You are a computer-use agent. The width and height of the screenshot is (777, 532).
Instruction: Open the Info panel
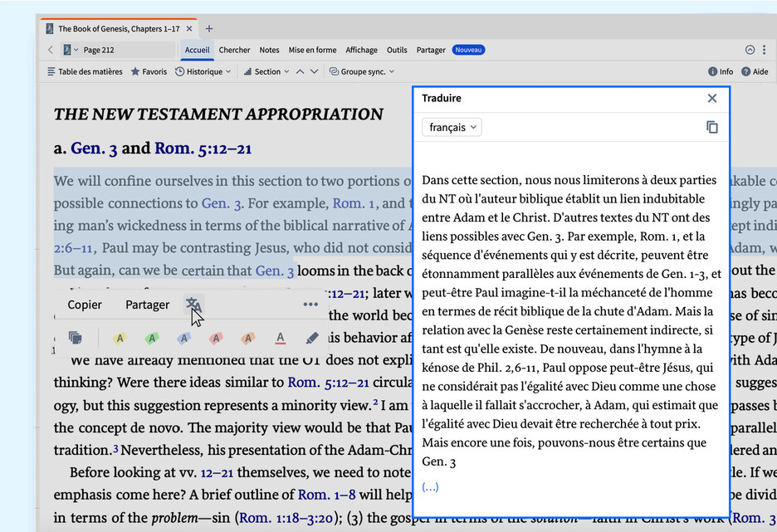(x=721, y=71)
